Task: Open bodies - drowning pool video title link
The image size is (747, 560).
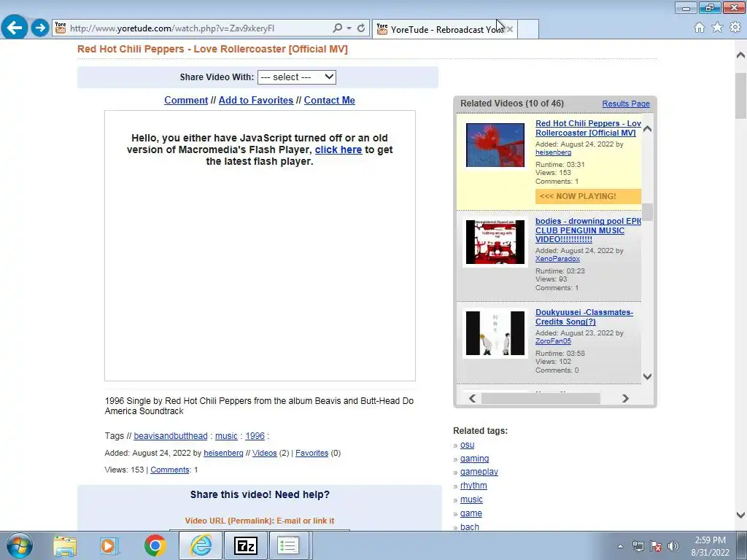Action: [588, 230]
